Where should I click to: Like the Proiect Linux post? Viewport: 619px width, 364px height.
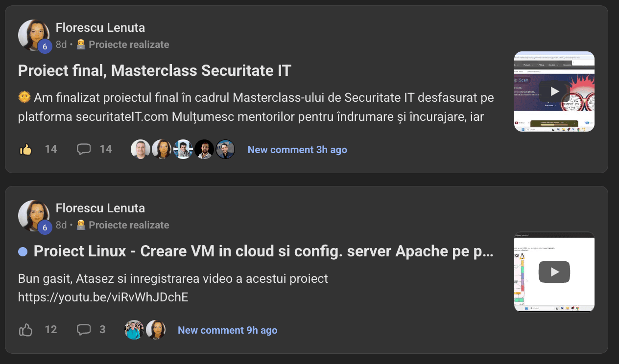pos(25,330)
